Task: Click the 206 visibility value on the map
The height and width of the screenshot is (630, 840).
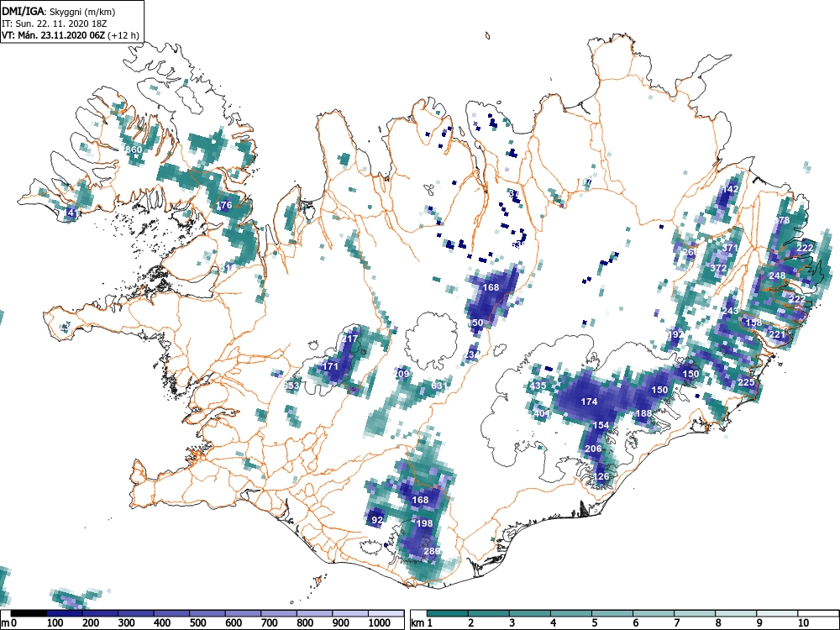Action: tap(593, 449)
